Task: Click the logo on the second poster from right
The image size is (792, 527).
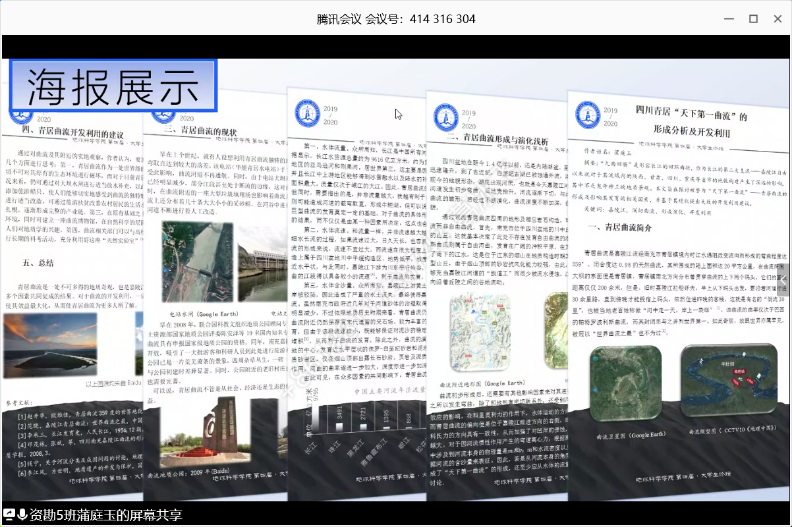Action: [x=447, y=115]
